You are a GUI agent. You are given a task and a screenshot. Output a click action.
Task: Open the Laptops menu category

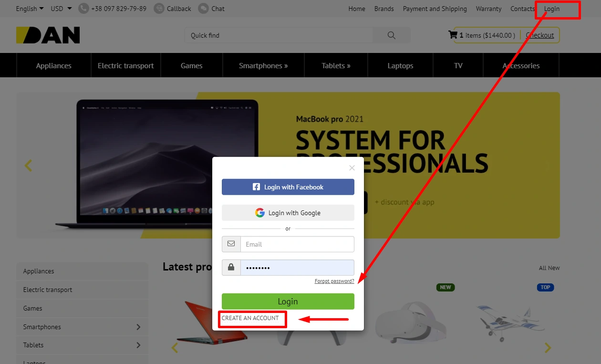coord(400,66)
